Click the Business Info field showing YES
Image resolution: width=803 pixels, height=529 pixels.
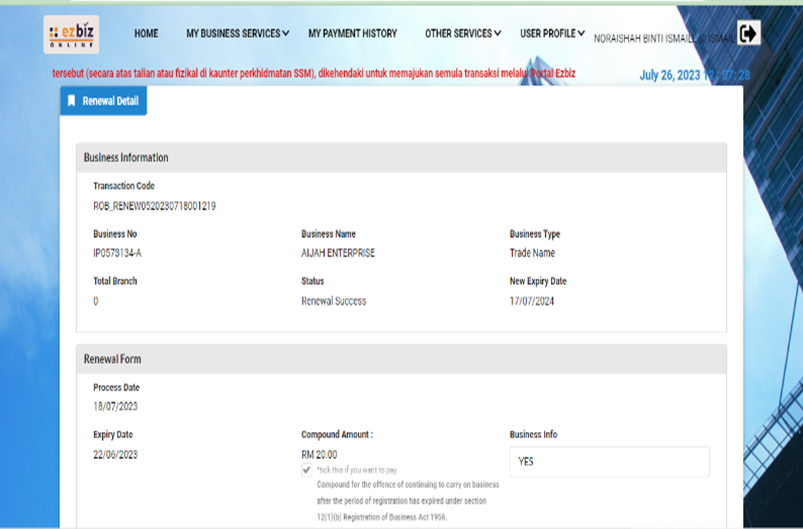609,462
